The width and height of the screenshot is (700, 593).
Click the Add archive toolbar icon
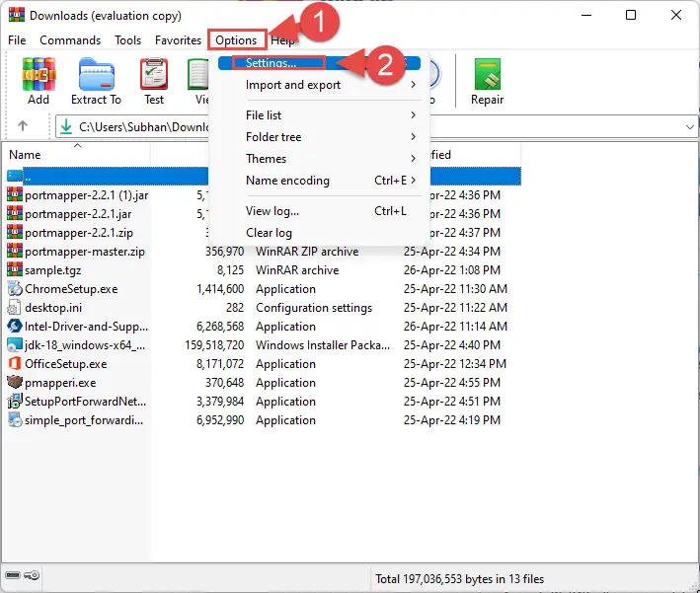click(x=39, y=75)
